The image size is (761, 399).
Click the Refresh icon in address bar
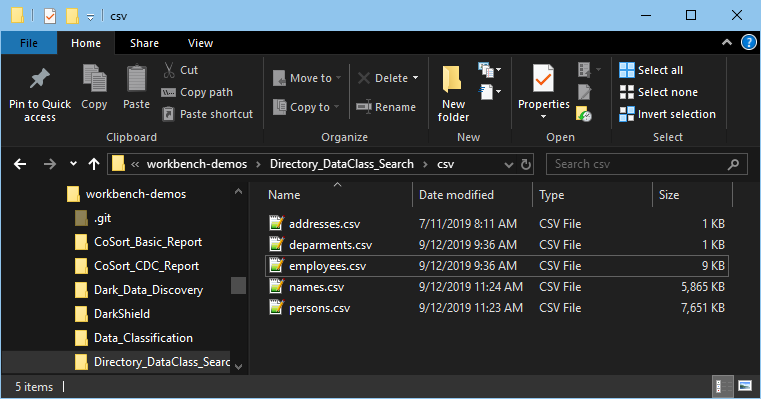(526, 164)
